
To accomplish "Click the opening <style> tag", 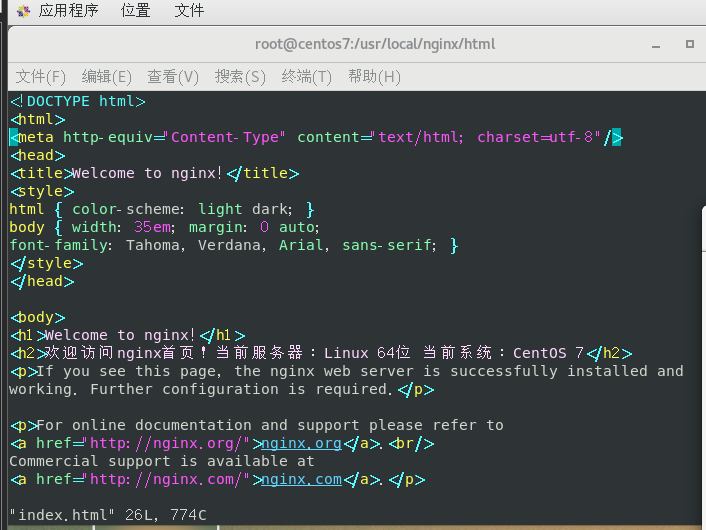I will tap(42, 191).
